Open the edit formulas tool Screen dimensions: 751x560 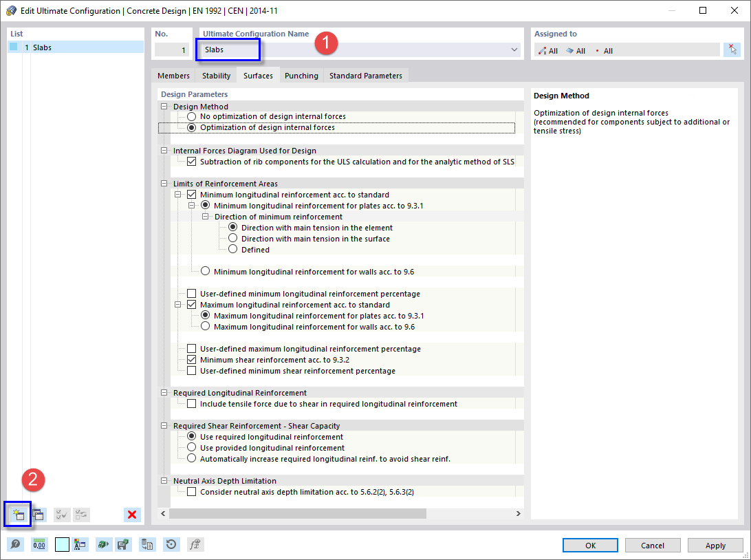[x=195, y=544]
